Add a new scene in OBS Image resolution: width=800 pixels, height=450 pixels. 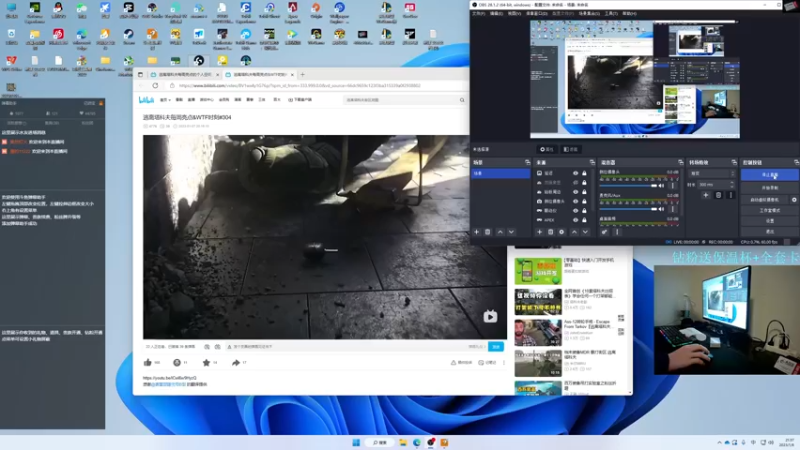476,232
